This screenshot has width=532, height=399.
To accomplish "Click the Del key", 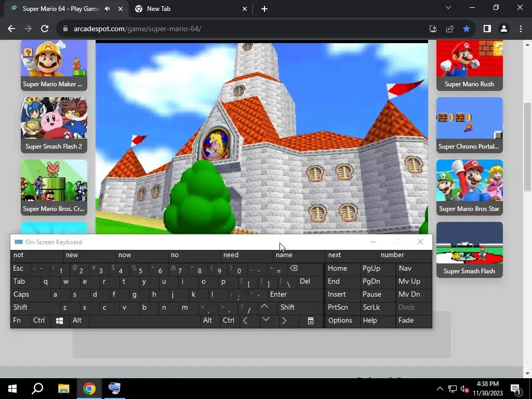I will (x=310, y=282).
